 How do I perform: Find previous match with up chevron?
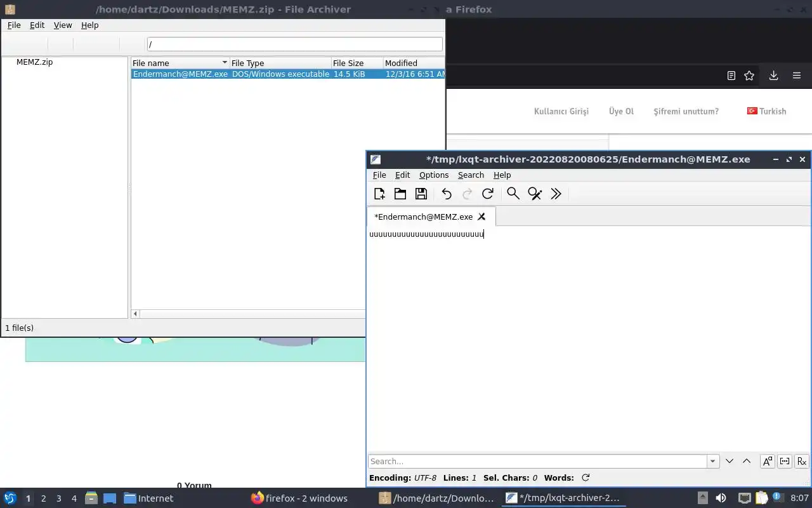747,461
